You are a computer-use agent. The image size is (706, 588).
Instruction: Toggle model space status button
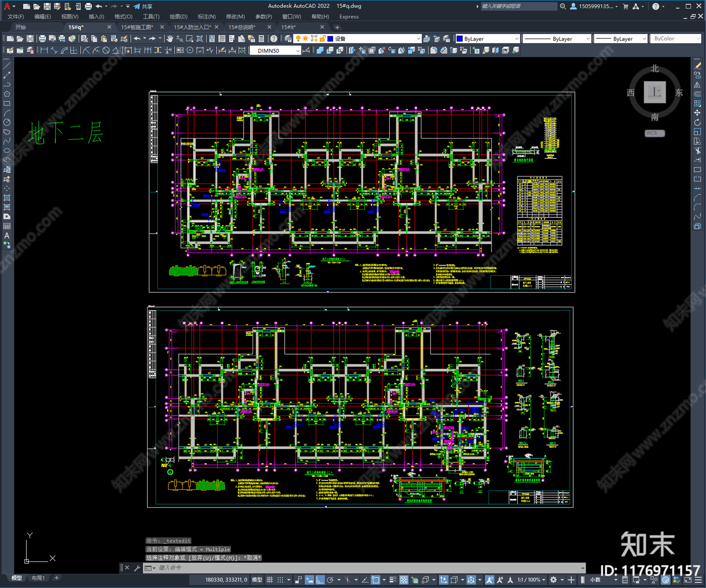[x=257, y=580]
